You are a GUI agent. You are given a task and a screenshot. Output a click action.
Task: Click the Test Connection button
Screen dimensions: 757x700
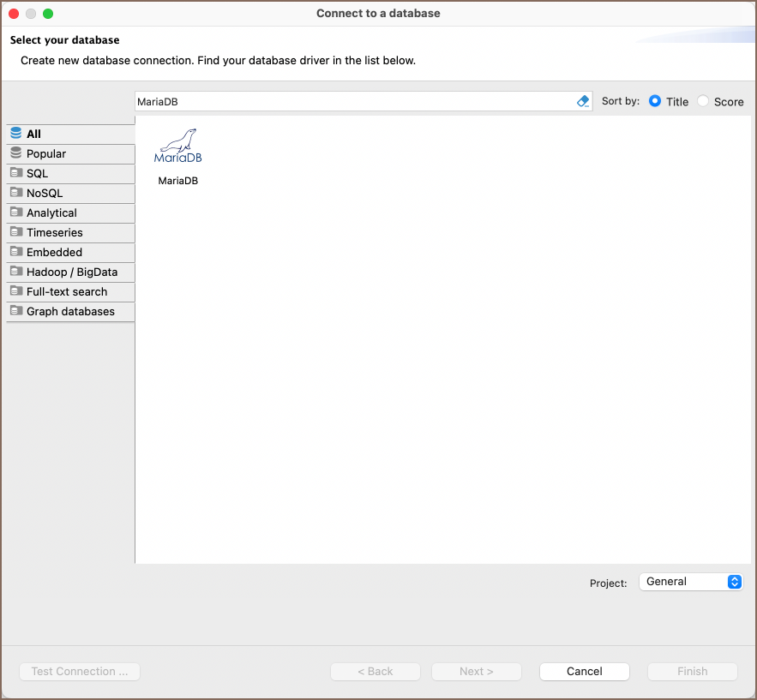80,672
